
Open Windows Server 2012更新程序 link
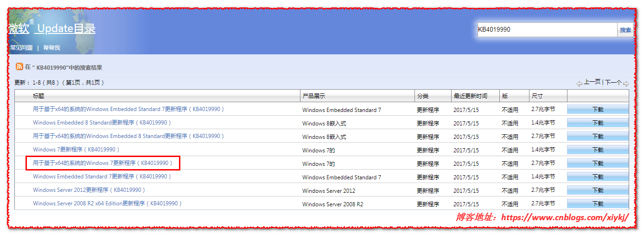tap(89, 190)
